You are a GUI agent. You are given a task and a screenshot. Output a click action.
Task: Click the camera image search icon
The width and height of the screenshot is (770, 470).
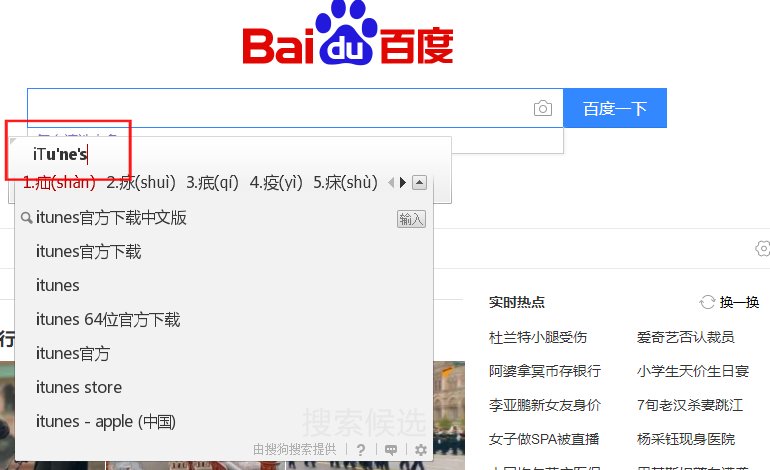click(x=543, y=108)
